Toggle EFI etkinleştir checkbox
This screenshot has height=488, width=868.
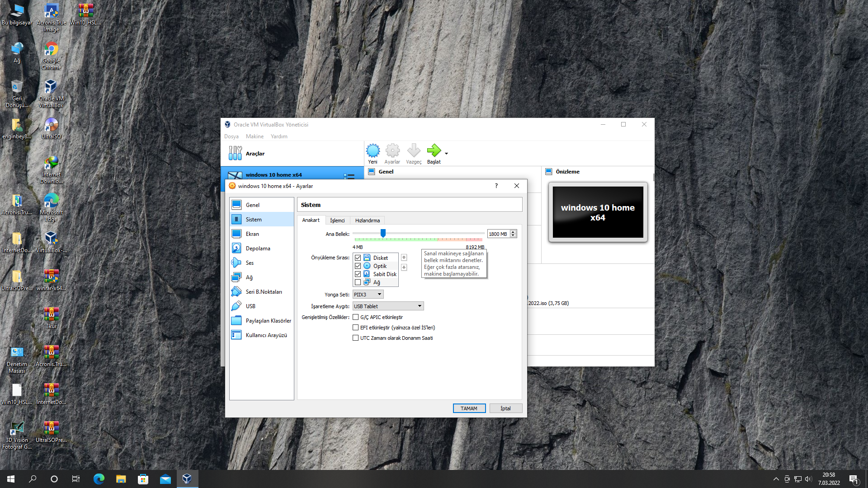point(356,328)
